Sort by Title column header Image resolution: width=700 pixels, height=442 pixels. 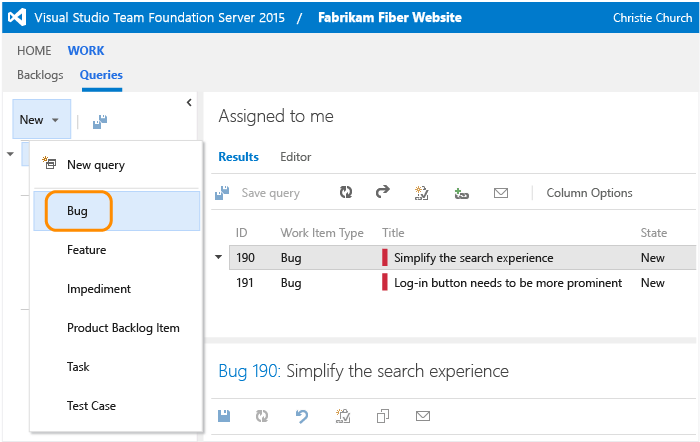coord(393,233)
